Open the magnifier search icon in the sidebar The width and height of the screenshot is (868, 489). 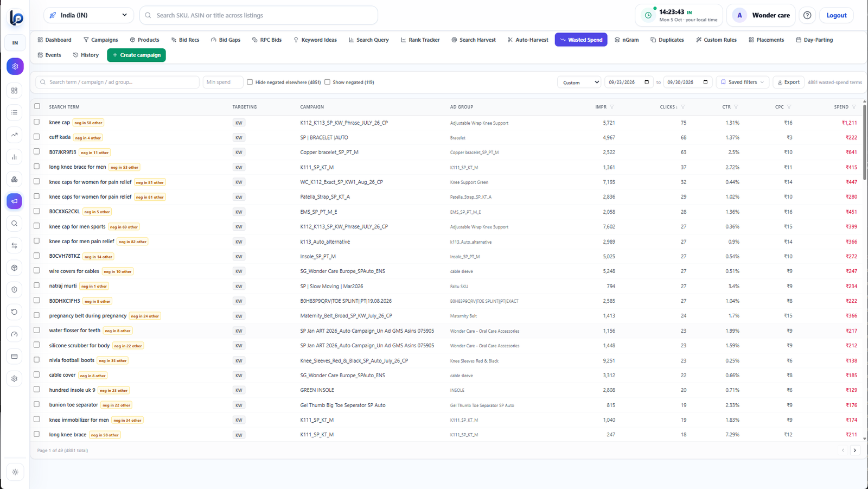[x=15, y=223]
